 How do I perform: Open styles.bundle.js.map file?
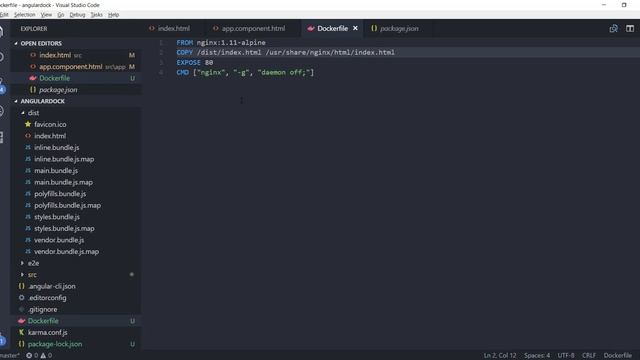64,229
